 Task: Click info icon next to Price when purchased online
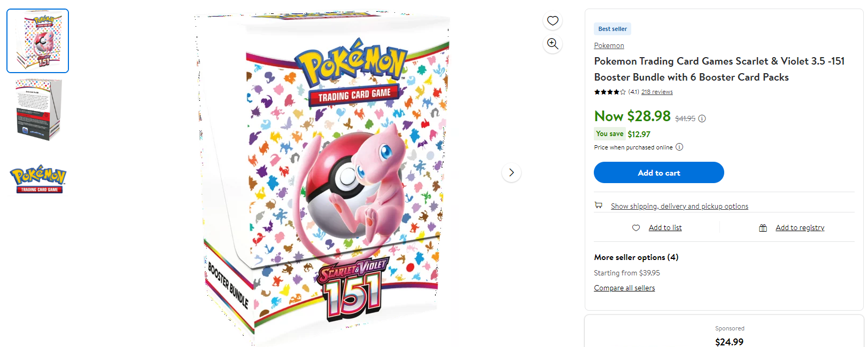coord(679,147)
